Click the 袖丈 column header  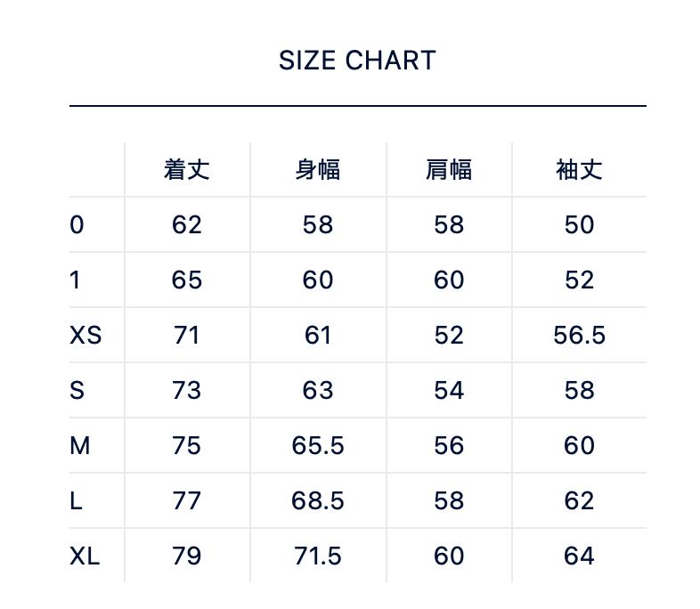[x=579, y=169]
